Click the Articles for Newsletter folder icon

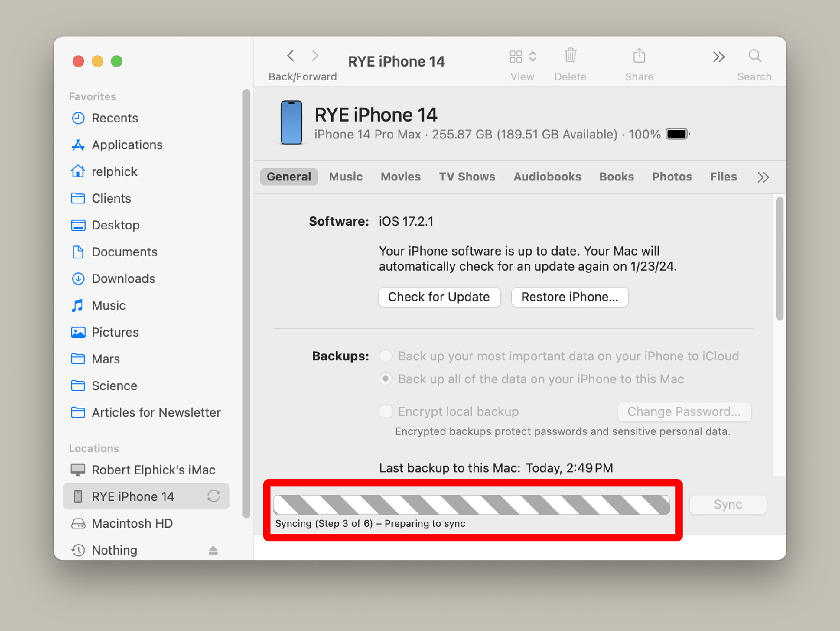tap(78, 412)
